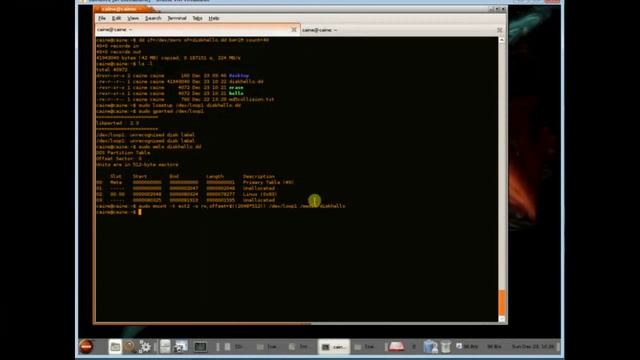This screenshot has width=640, height=360.
Task: Open the Tabs menu
Action: point(198,18)
